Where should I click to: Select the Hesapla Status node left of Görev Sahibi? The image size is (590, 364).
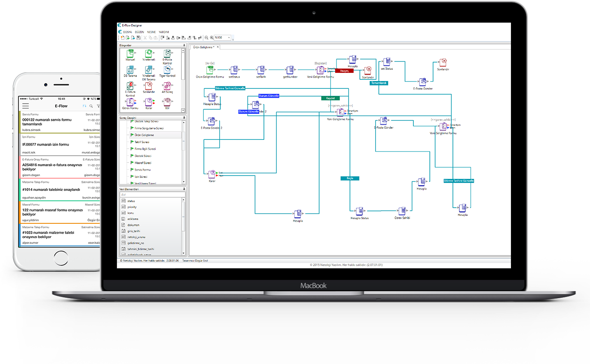point(360,213)
